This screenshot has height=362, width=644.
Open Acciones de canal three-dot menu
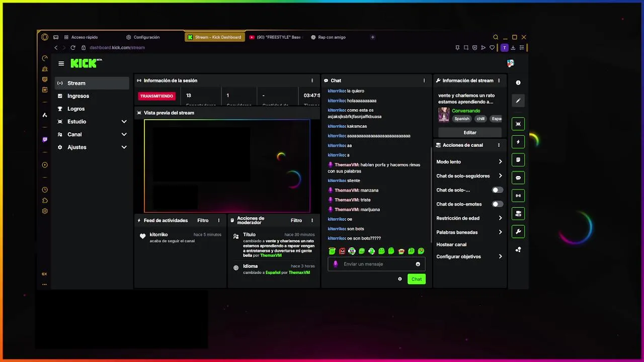(499, 145)
